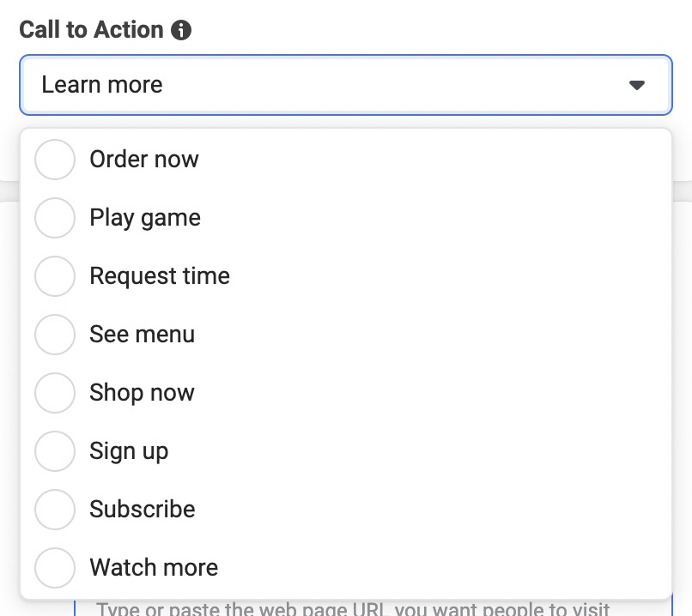Select the Subscribe radio circle
Viewport: 692px width, 616px height.
[55, 510]
